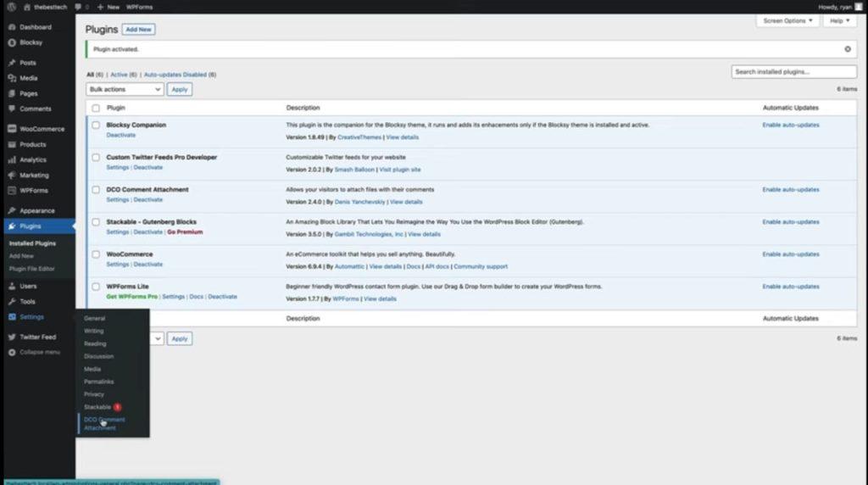
Task: Click the Products icon in sidebar
Action: (12, 144)
